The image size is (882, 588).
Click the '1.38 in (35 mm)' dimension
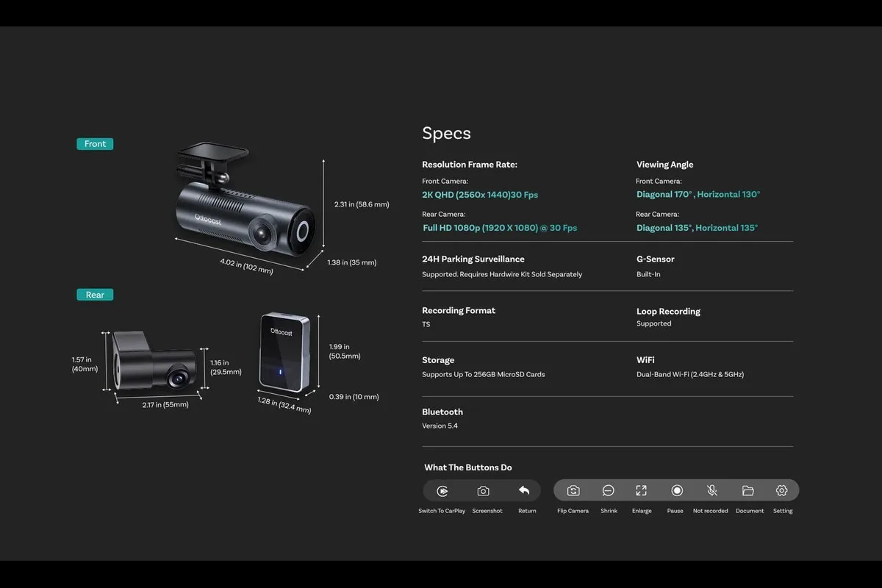352,262
